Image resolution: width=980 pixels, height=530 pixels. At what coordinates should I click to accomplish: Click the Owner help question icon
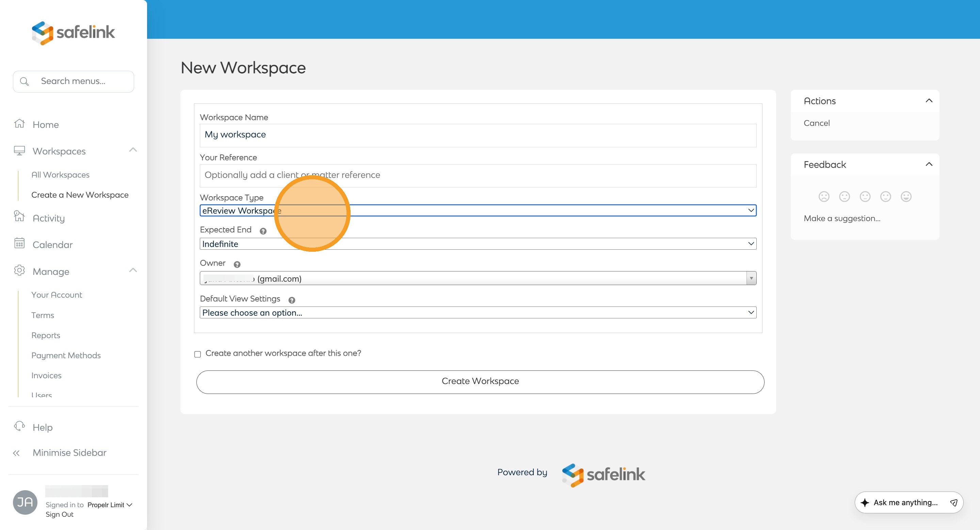[237, 264]
